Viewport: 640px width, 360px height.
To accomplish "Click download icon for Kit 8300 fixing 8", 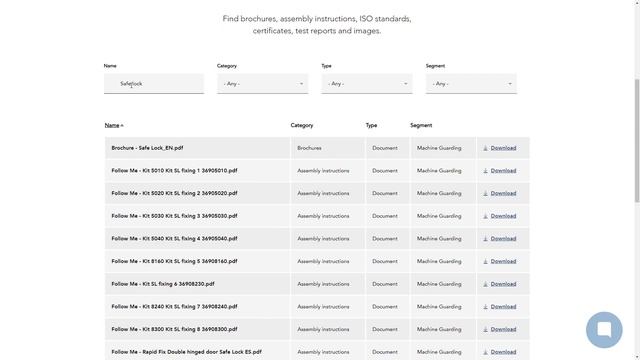I will 485,329.
